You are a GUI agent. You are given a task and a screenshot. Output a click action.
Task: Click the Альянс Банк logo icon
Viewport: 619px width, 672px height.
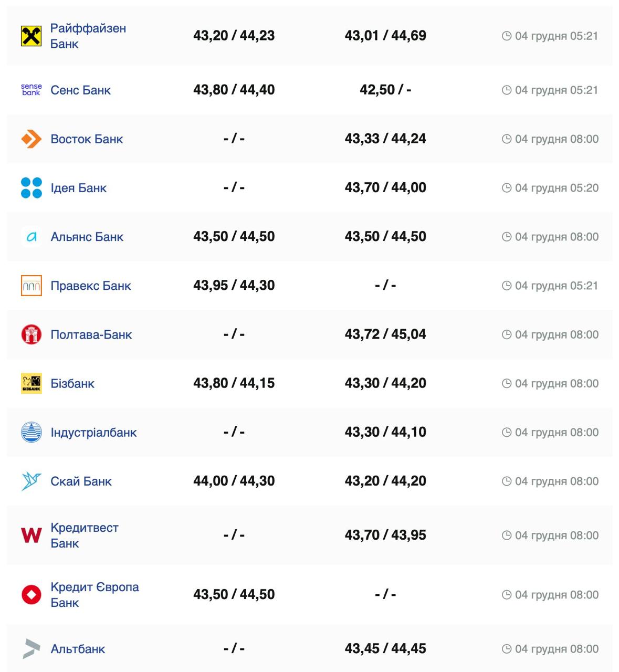coord(31,237)
